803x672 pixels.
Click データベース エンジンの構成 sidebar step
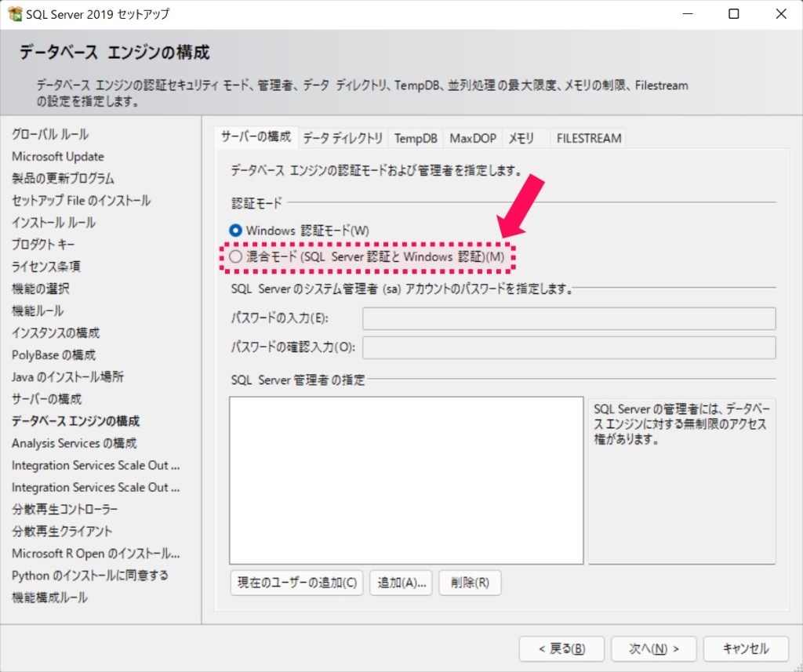pos(76,421)
